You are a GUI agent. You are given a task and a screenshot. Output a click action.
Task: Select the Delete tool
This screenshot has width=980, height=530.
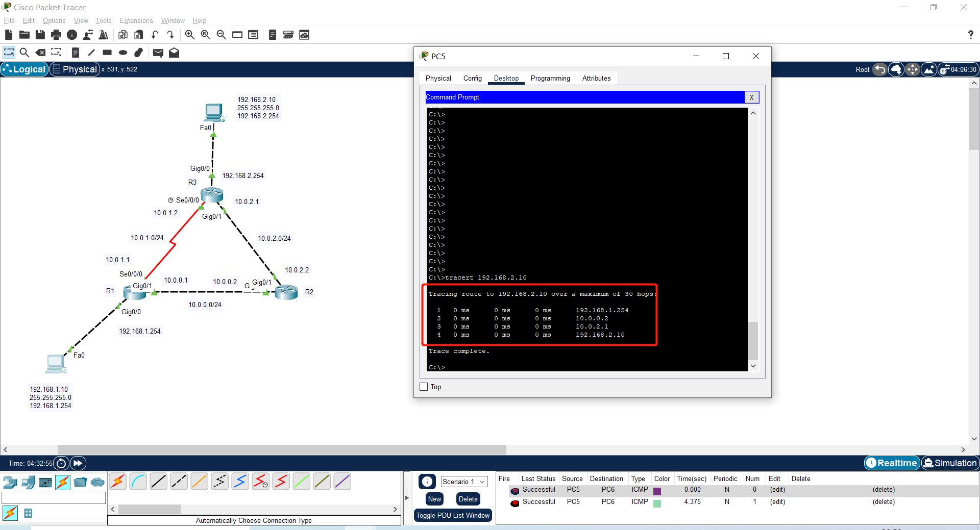point(40,53)
